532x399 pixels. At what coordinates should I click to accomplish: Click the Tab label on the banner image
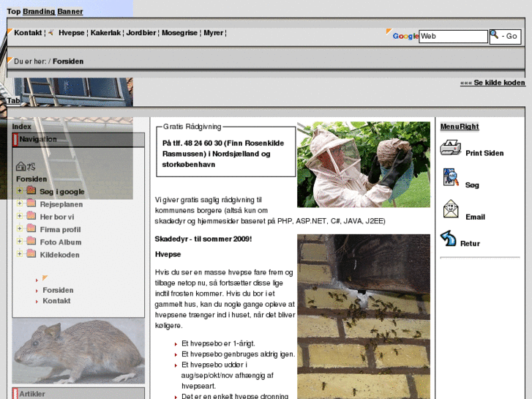pyautogui.click(x=13, y=100)
